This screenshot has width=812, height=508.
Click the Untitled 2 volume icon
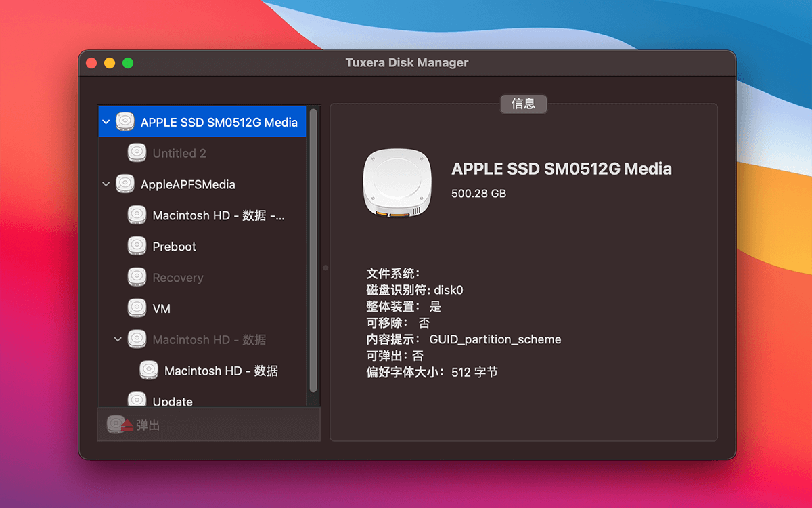pyautogui.click(x=137, y=153)
